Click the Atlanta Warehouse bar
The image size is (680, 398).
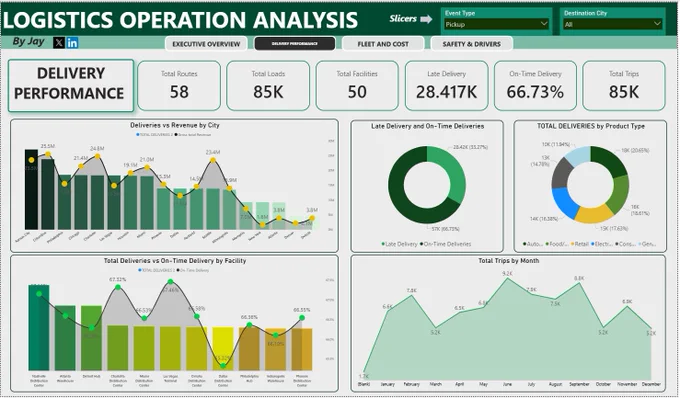[65, 338]
